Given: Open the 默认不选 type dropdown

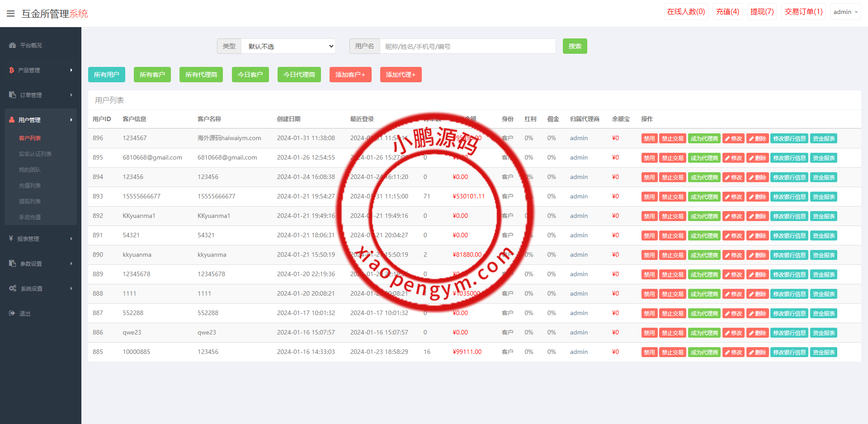Looking at the screenshot, I should point(288,46).
